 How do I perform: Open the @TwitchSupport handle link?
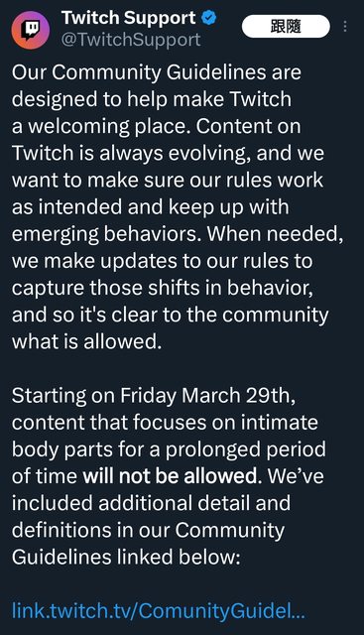click(131, 40)
